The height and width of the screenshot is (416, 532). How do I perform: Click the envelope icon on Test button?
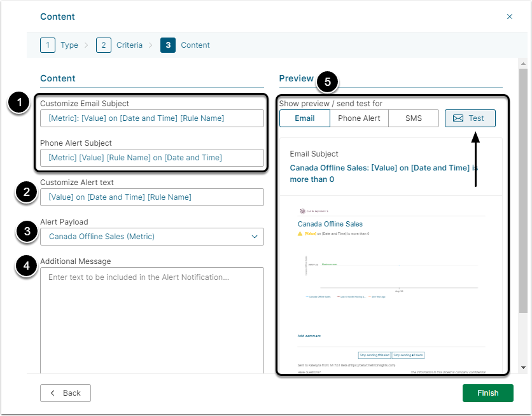point(458,118)
